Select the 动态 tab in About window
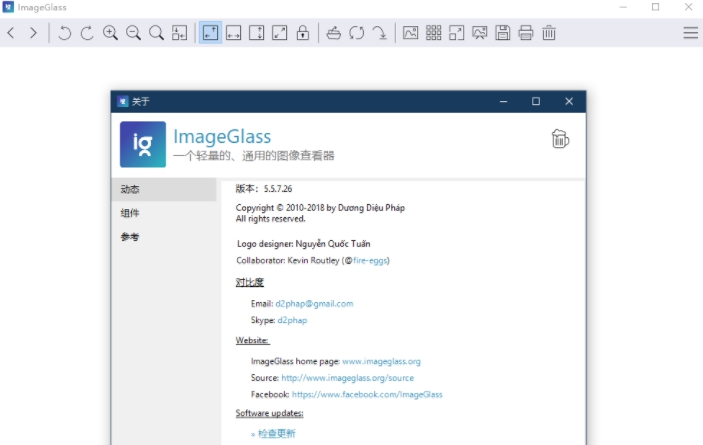Screen dimensions: 703x445 (164, 189)
